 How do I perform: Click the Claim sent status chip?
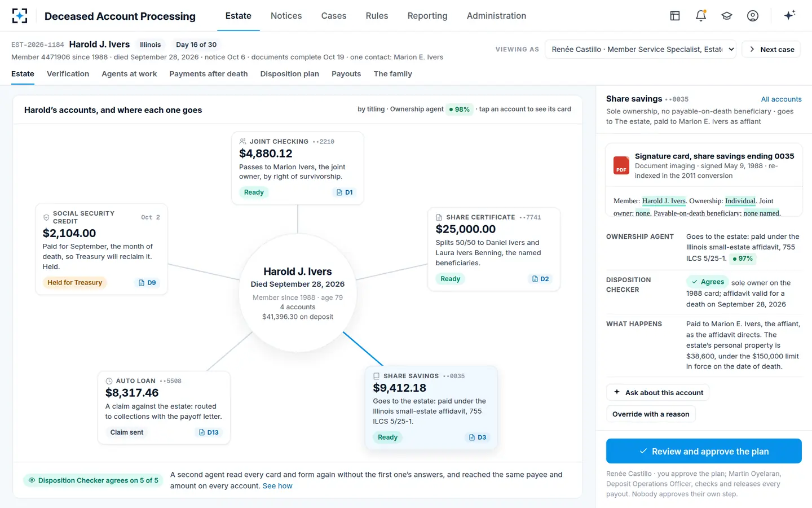tap(127, 432)
